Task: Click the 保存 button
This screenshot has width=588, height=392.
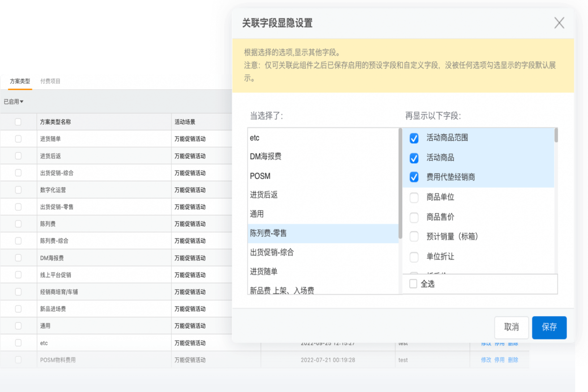Action: pyautogui.click(x=549, y=327)
